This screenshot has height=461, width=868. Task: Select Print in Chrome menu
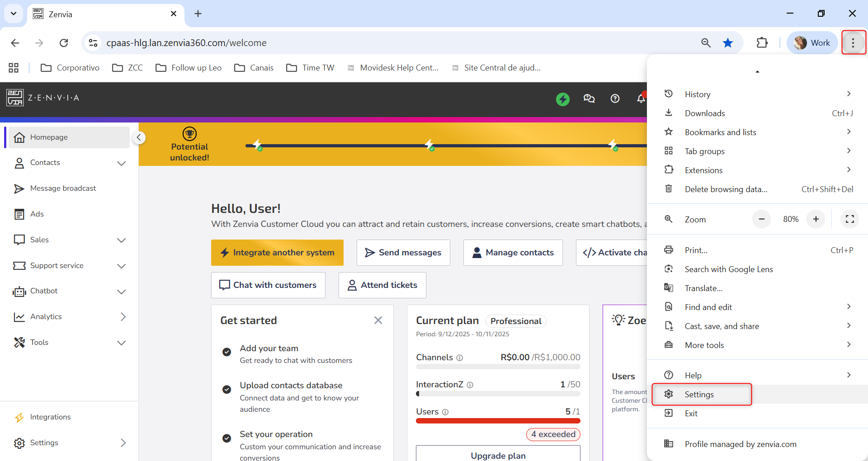pos(758,250)
